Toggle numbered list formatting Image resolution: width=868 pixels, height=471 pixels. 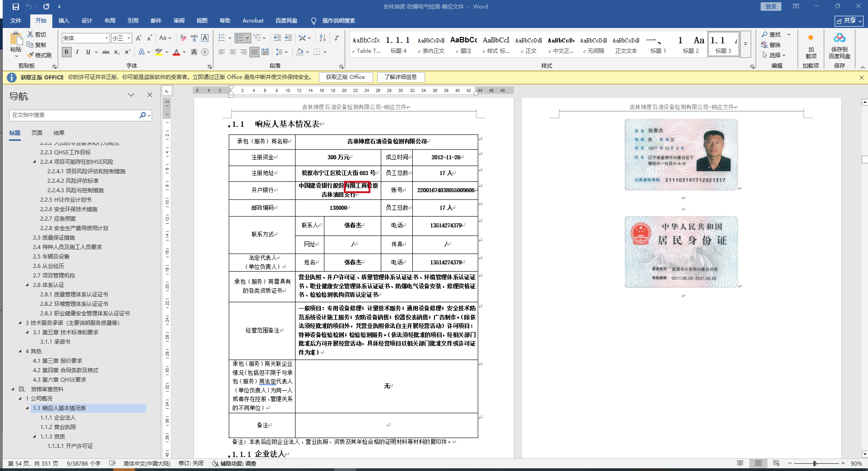coord(239,38)
